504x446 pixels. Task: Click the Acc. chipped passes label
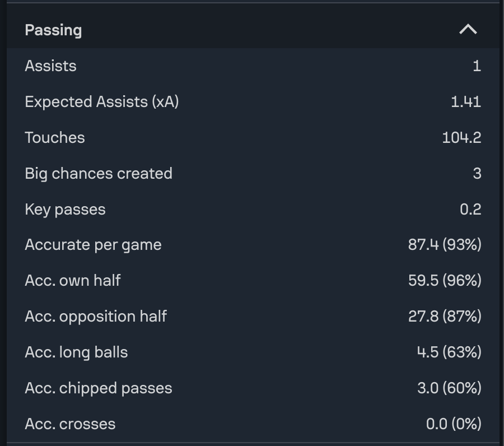pos(99,388)
